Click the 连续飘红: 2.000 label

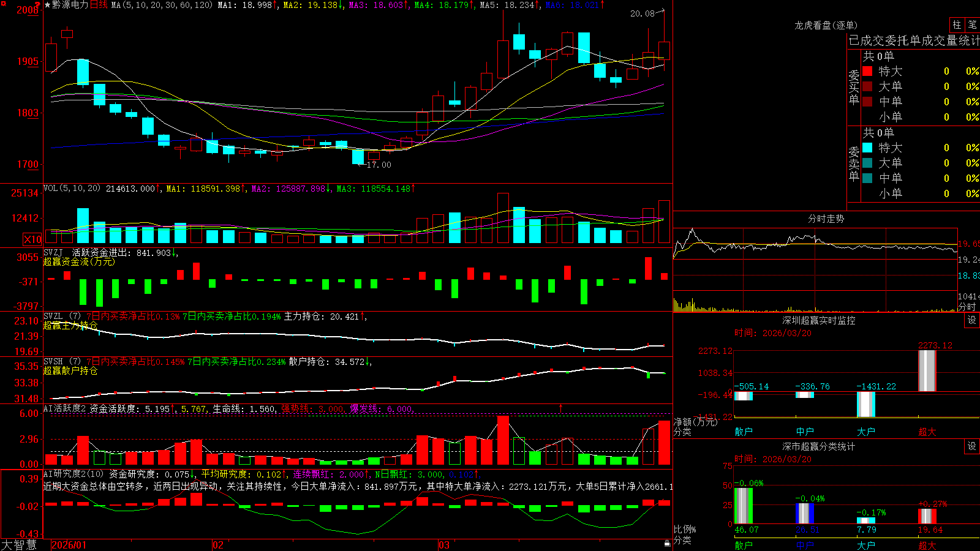[329, 474]
